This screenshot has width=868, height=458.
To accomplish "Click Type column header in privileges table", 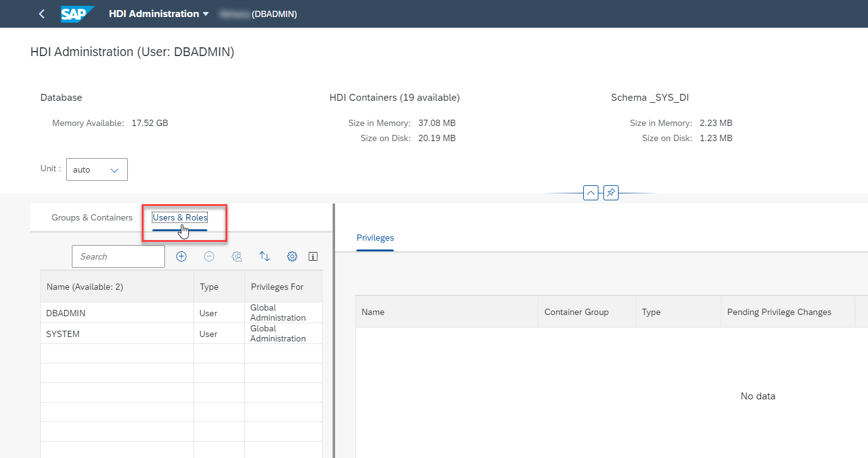I will point(678,312).
